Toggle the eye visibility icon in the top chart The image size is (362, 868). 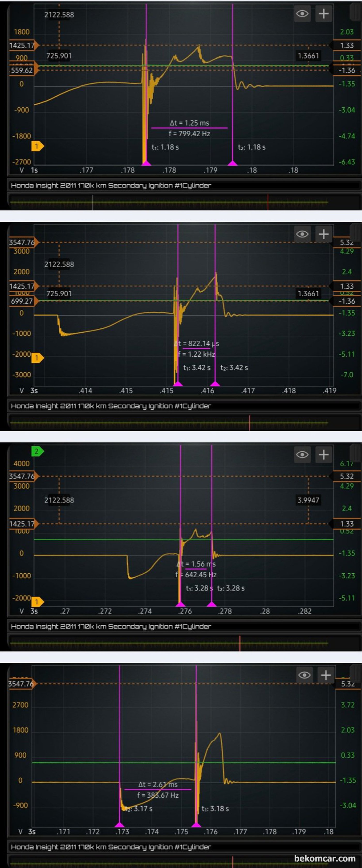pos(302,14)
